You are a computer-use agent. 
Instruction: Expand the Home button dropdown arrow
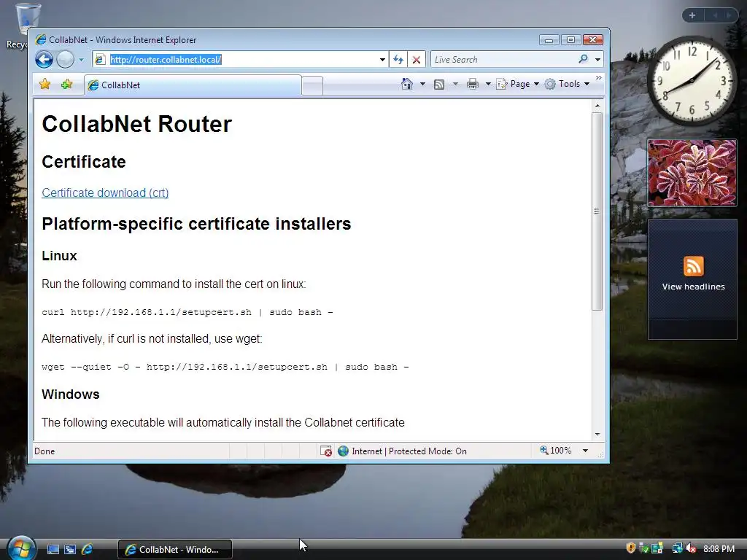pyautogui.click(x=422, y=85)
